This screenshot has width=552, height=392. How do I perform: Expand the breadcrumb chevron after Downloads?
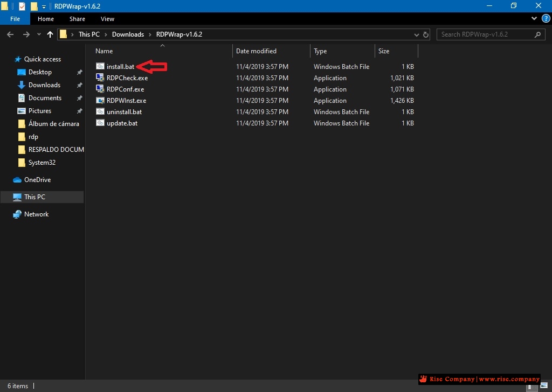tap(150, 34)
